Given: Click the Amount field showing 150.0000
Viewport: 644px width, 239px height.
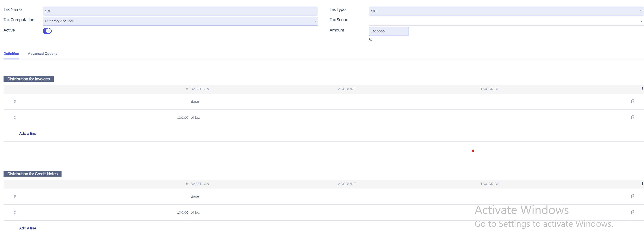Looking at the screenshot, I should click(388, 31).
